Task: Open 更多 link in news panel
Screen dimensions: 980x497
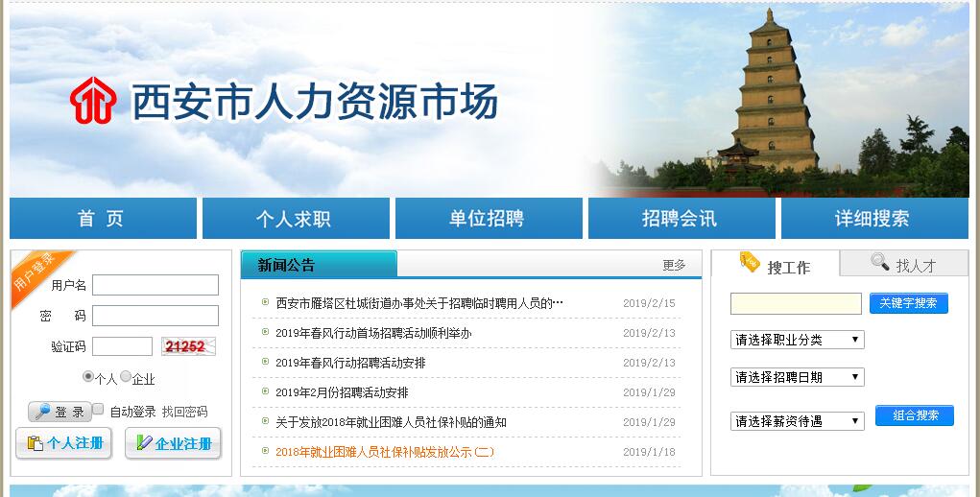Action: (x=674, y=265)
